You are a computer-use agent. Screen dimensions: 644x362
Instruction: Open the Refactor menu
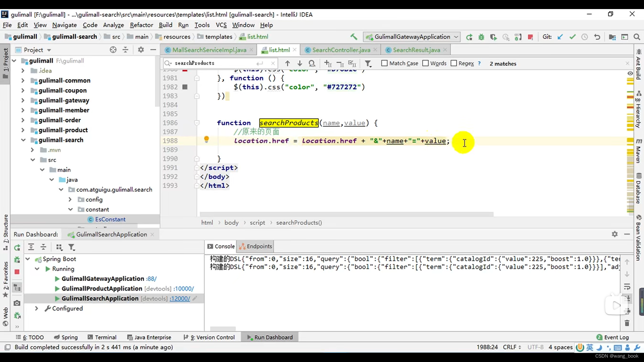tap(141, 25)
